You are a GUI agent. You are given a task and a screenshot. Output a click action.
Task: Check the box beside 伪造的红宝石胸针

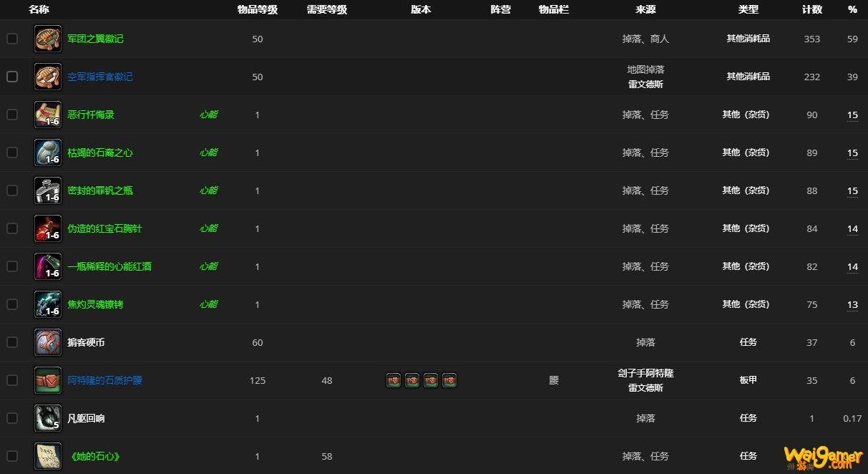(x=12, y=228)
